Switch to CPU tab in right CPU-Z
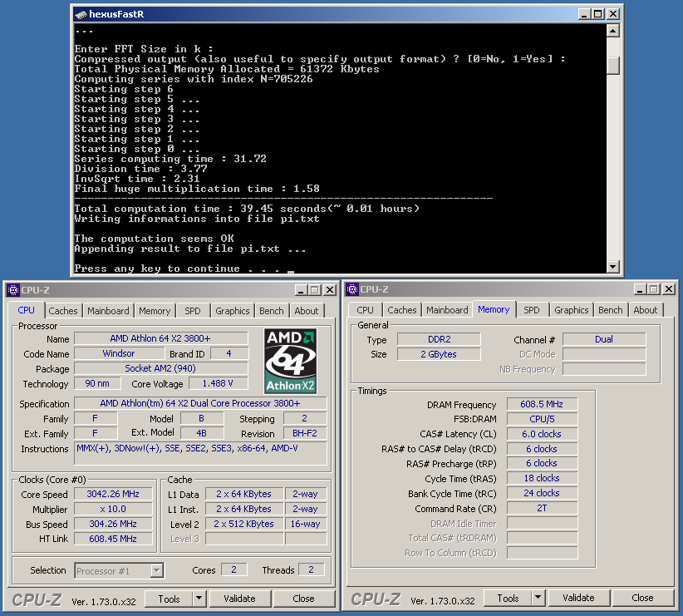Image resolution: width=683 pixels, height=616 pixels. [365, 310]
